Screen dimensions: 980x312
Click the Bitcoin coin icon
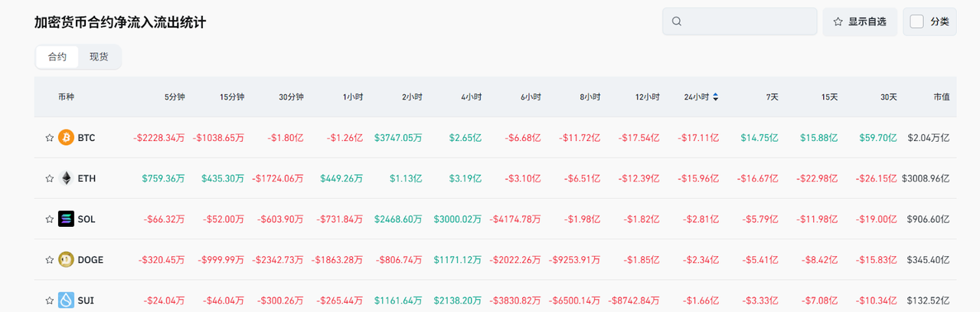click(66, 138)
